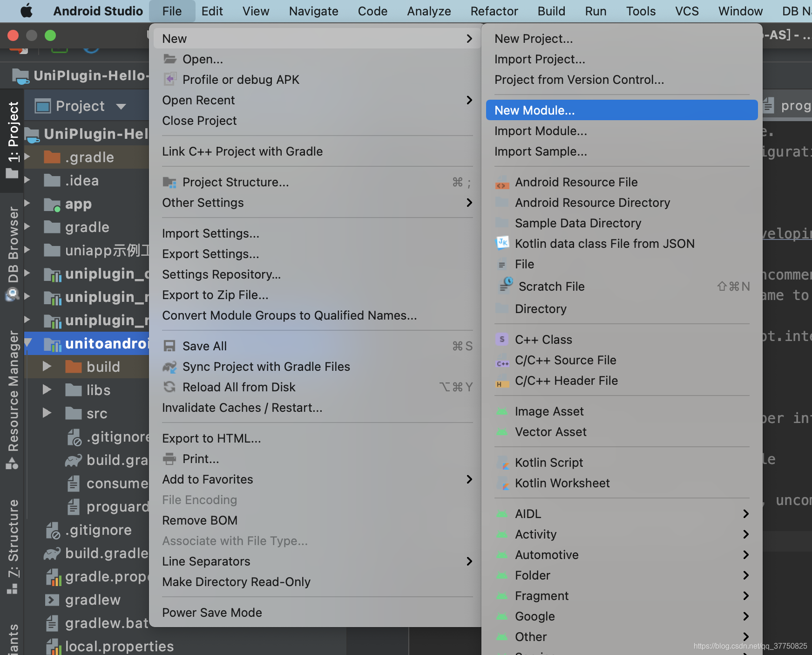Image resolution: width=812 pixels, height=655 pixels.
Task: Click the Save All floppy disk icon
Action: (170, 346)
